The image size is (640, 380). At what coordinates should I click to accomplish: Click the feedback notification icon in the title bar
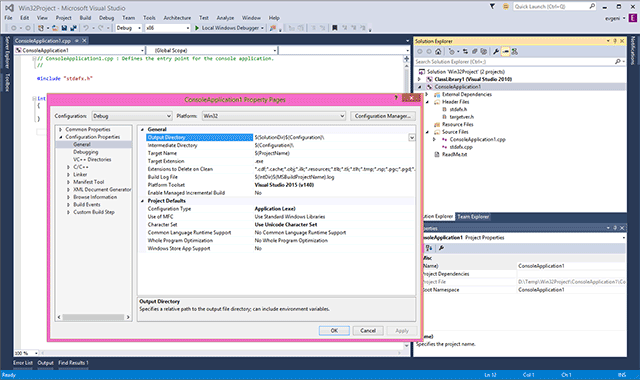pos(505,7)
